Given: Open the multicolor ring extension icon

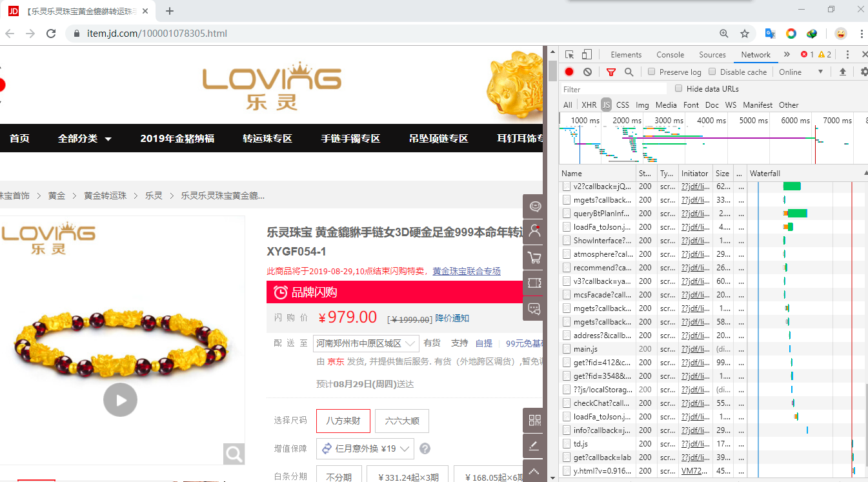Looking at the screenshot, I should point(791,34).
